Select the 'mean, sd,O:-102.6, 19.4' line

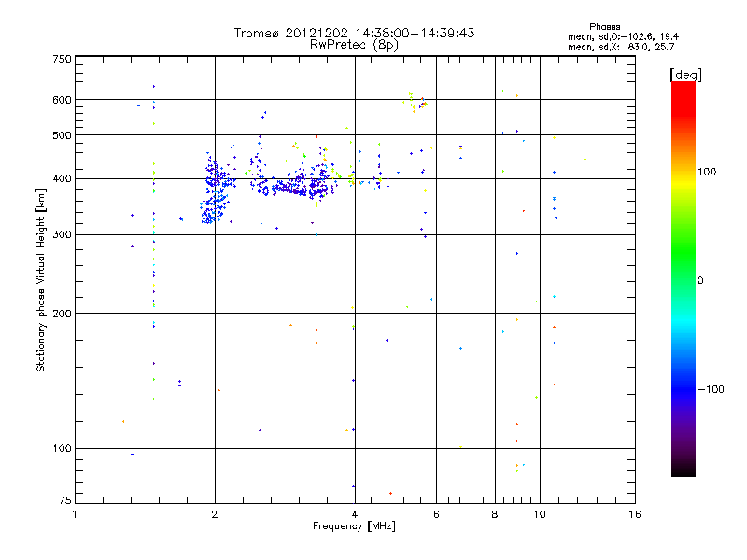click(623, 36)
